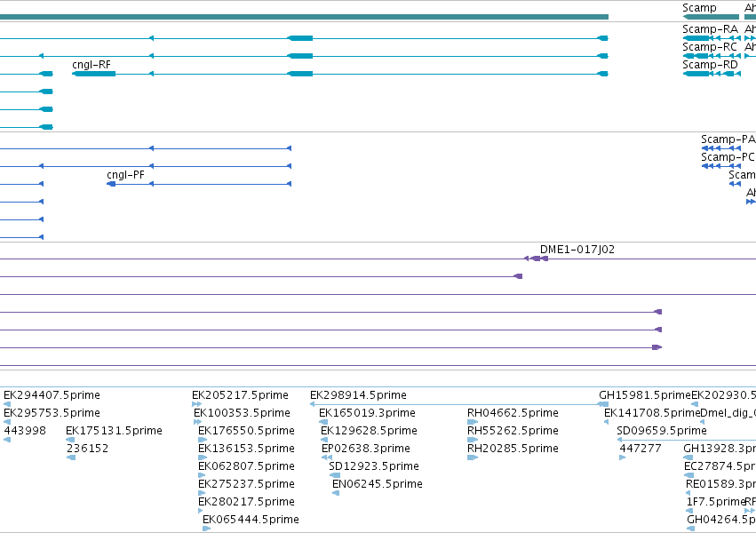756x533 pixels.
Task: Open EST EK100353.5prime
Action: pyautogui.click(x=242, y=413)
